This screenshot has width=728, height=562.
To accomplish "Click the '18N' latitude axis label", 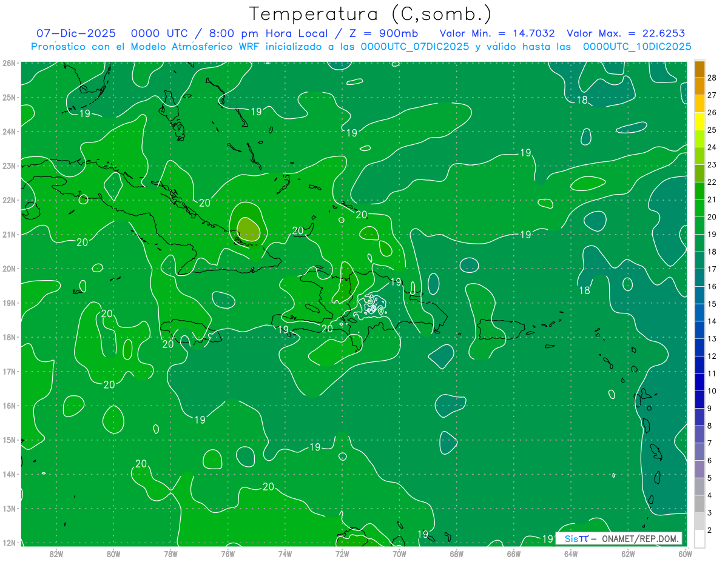I will [x=9, y=337].
